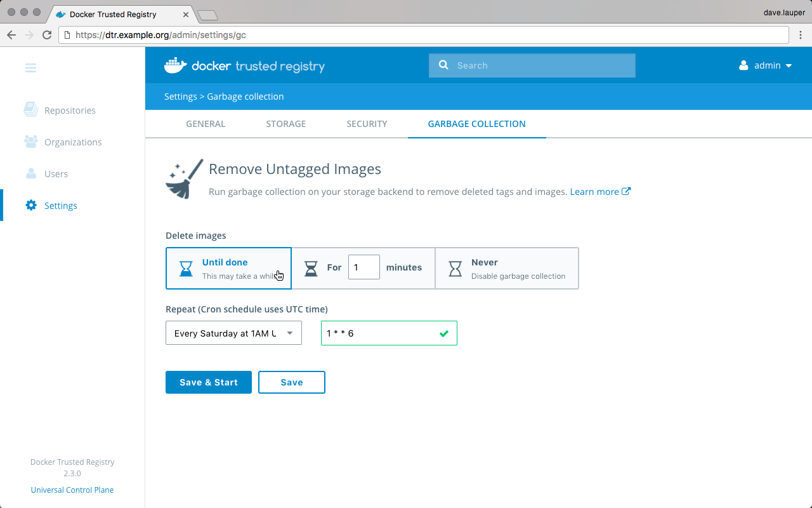Click the Users person icon
The height and width of the screenshot is (508, 812).
point(30,173)
